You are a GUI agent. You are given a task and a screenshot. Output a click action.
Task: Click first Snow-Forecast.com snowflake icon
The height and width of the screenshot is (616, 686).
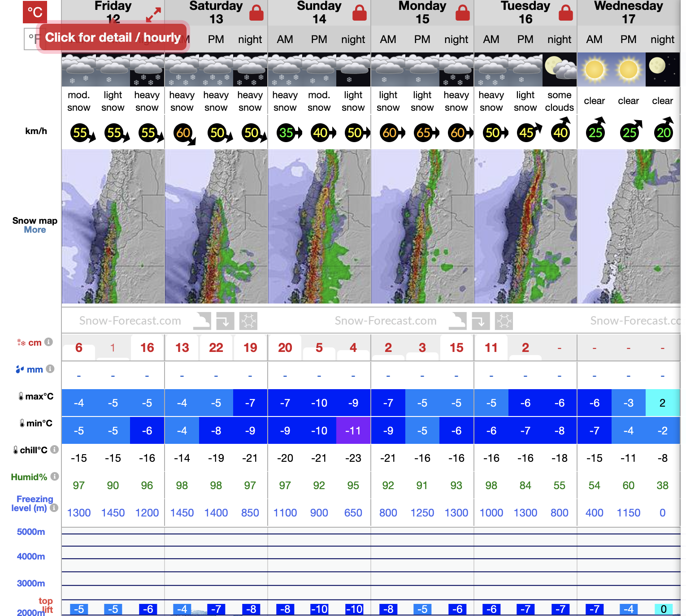click(248, 321)
